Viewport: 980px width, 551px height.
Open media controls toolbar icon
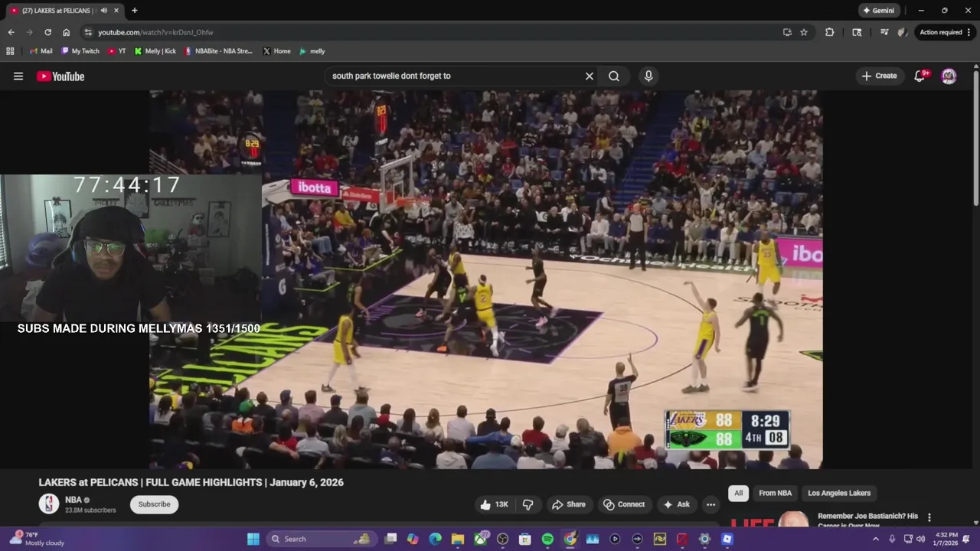click(x=884, y=32)
